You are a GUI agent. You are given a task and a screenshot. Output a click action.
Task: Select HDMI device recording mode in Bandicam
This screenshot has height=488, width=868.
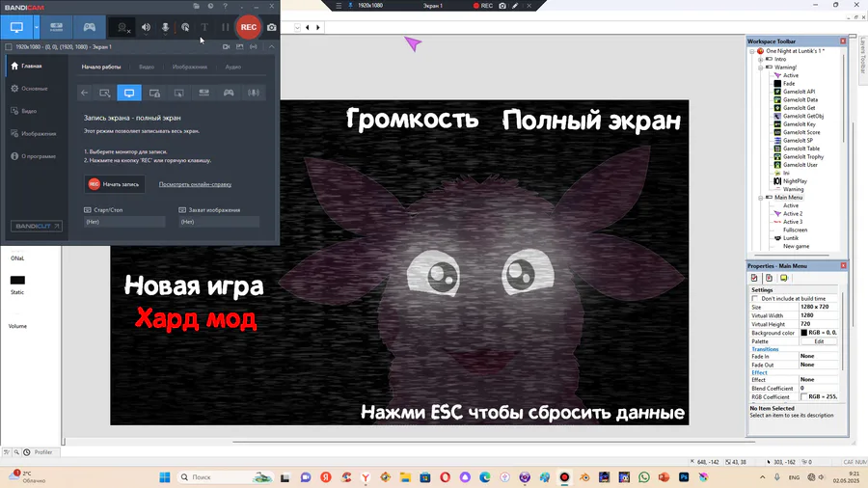point(57,27)
